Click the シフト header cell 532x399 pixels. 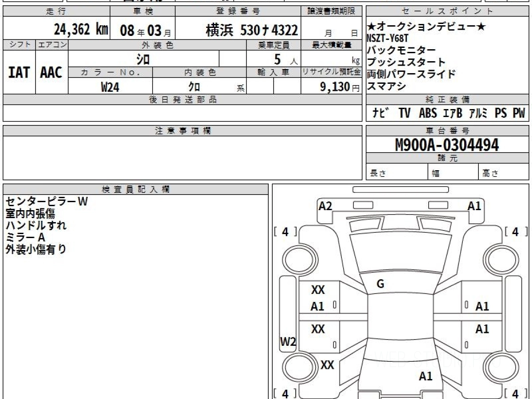[x=20, y=45]
